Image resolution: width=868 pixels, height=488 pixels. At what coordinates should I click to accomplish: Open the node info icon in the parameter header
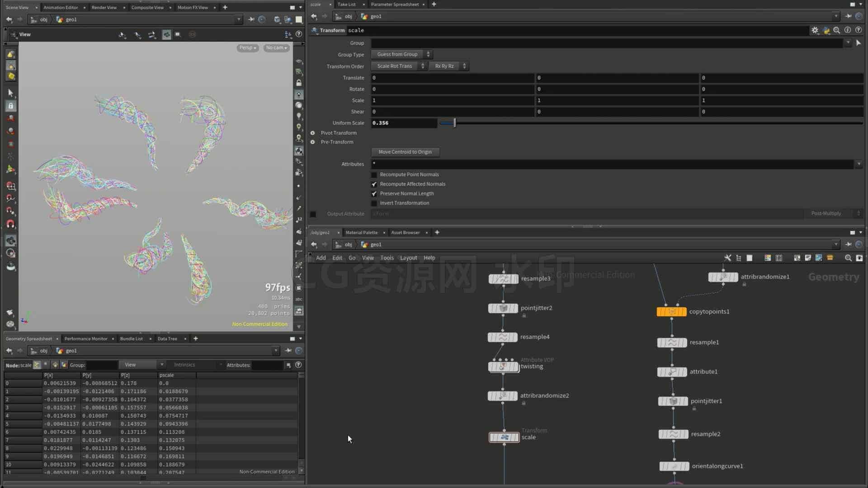848,30
